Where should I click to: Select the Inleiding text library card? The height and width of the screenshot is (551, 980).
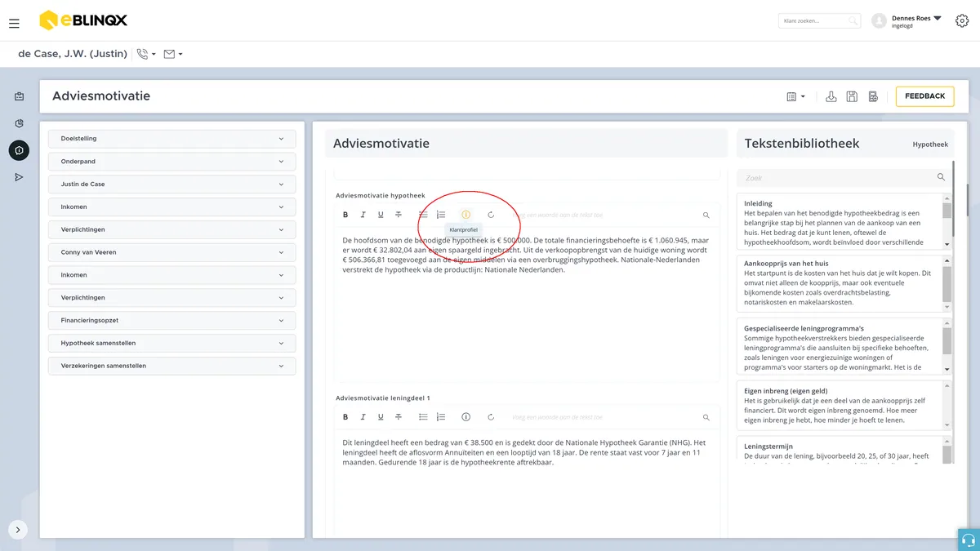844,221
